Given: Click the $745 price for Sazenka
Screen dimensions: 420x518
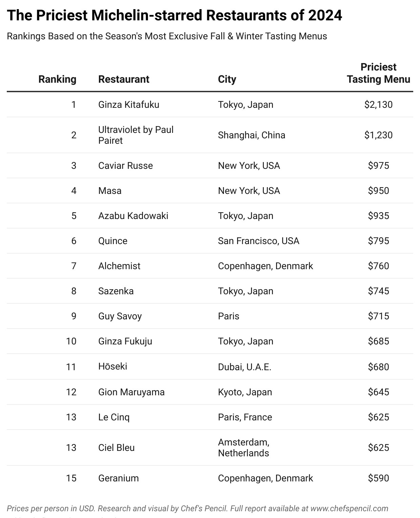Looking at the screenshot, I should pyautogui.click(x=378, y=291).
